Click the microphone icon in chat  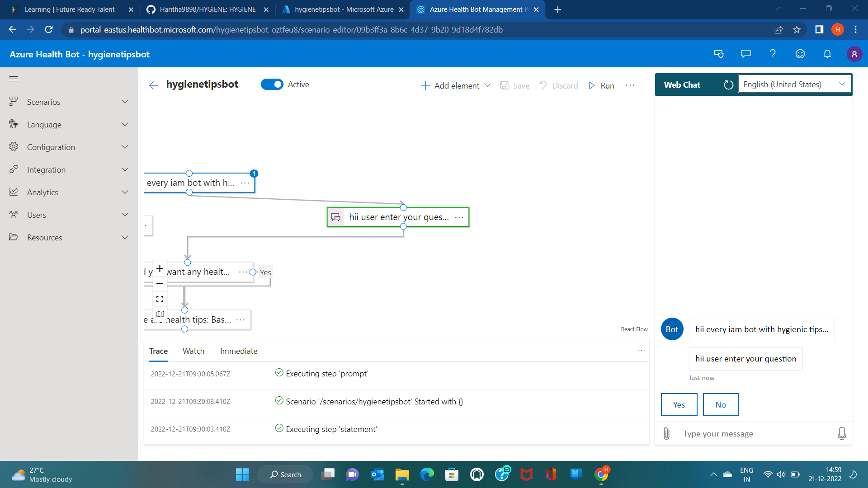(841, 434)
